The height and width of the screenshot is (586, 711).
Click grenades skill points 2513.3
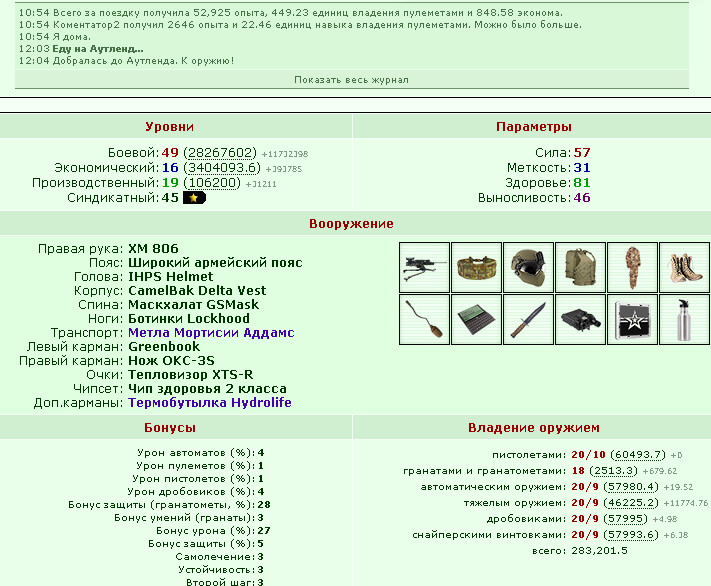[x=613, y=471]
